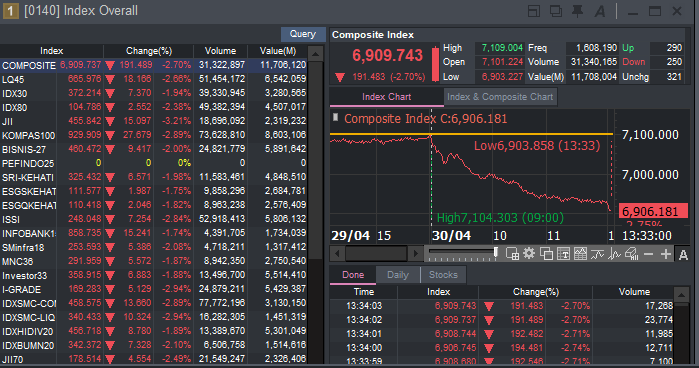This screenshot has height=368, width=699.
Task: Select the Investor33 index row
Action: click(x=154, y=275)
